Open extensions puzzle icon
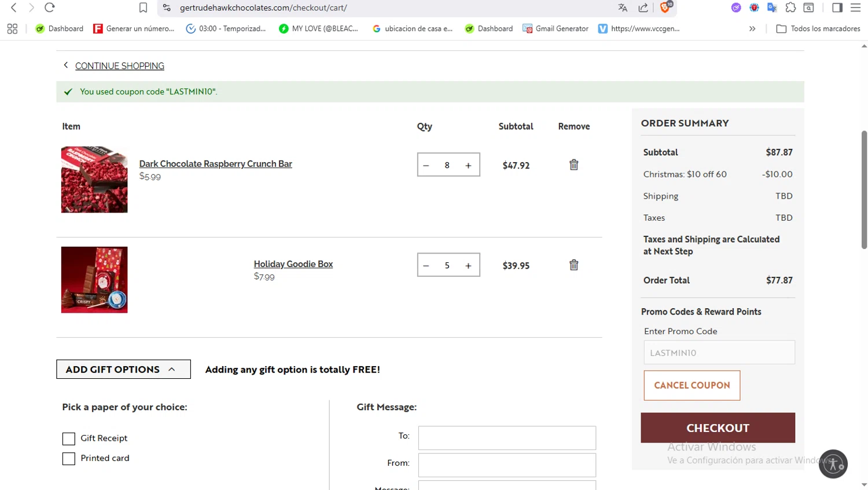This screenshot has width=868, height=490. pyautogui.click(x=790, y=8)
